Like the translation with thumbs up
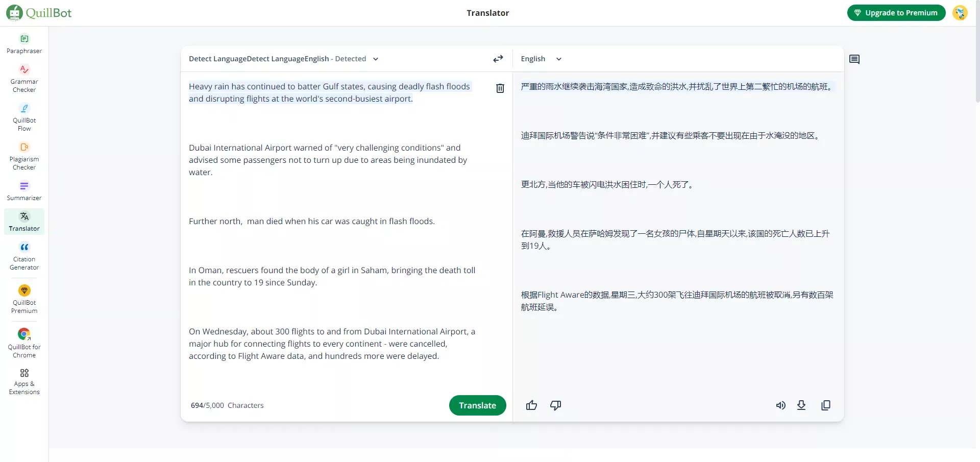Image resolution: width=980 pixels, height=462 pixels. [531, 405]
